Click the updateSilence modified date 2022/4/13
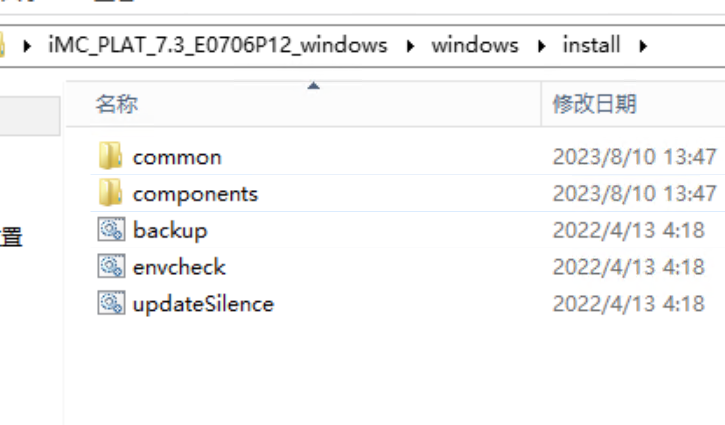The image size is (725, 425). 628,303
